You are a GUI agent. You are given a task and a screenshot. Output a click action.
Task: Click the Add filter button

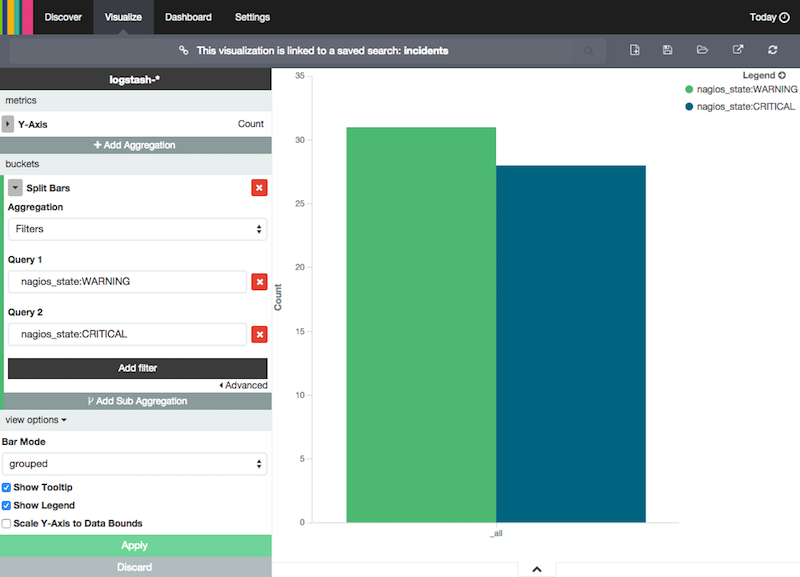coord(137,368)
